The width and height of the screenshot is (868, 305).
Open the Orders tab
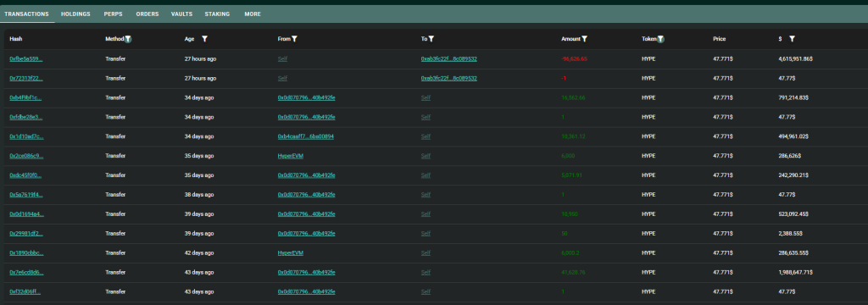tap(147, 14)
